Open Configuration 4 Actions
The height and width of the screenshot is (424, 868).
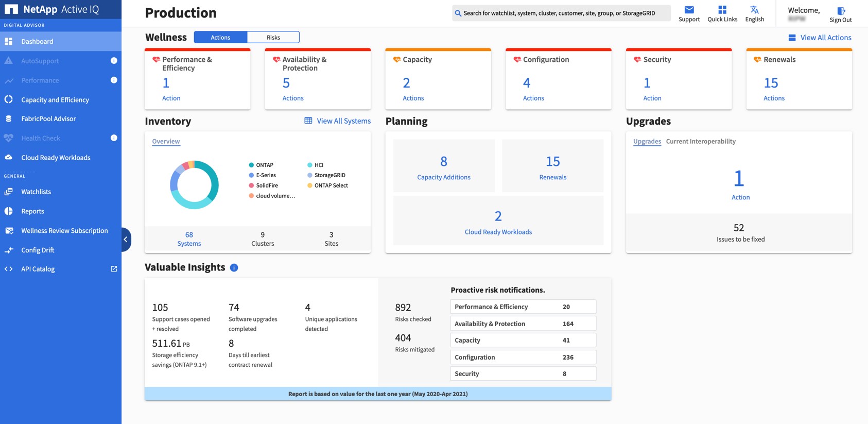pyautogui.click(x=533, y=90)
